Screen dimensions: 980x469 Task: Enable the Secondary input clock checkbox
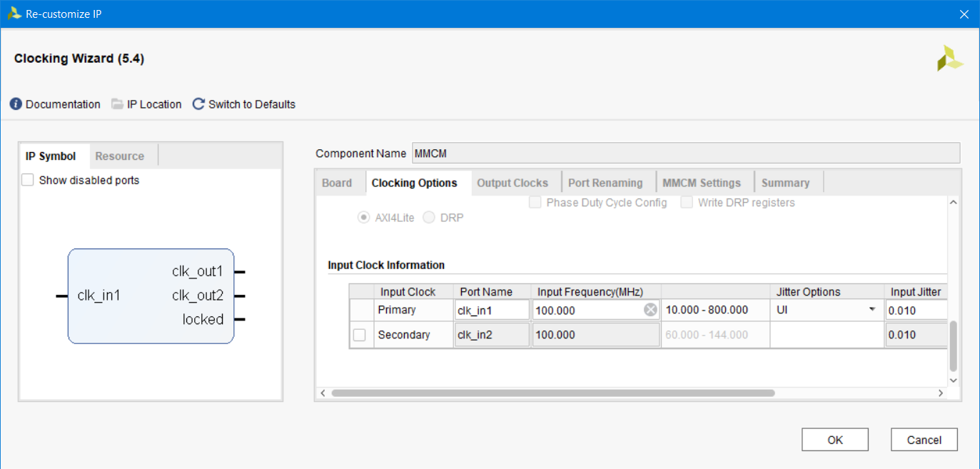tap(360, 335)
